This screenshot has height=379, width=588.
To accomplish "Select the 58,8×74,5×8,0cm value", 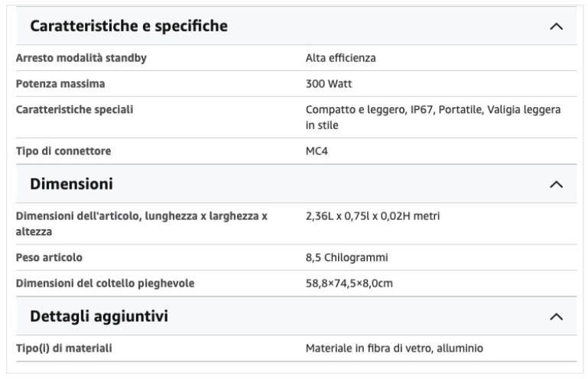I will point(349,283).
